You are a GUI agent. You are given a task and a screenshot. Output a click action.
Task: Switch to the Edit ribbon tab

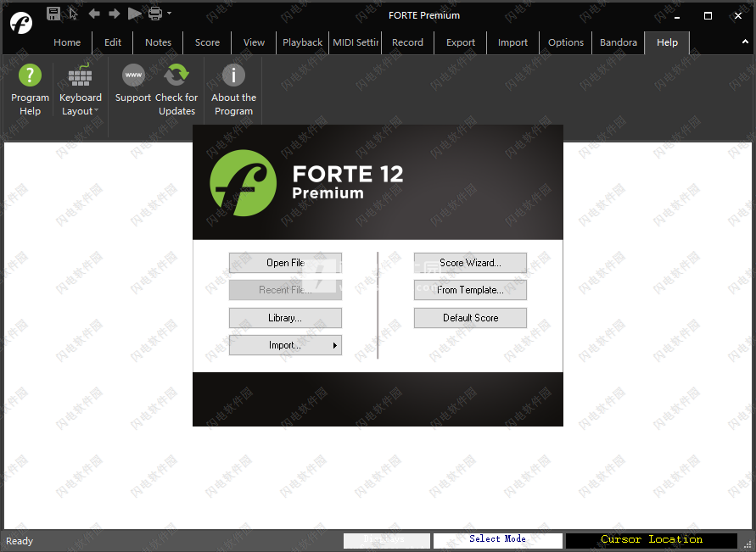pyautogui.click(x=112, y=42)
